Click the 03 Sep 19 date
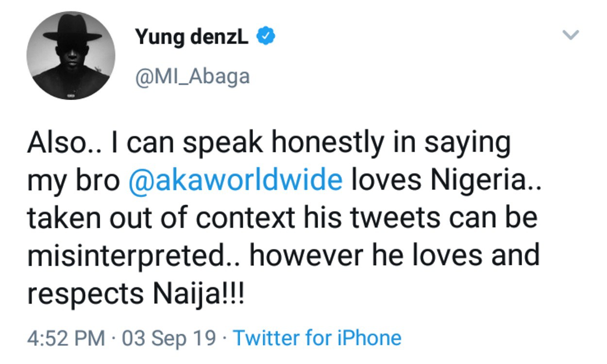 click(x=169, y=338)
